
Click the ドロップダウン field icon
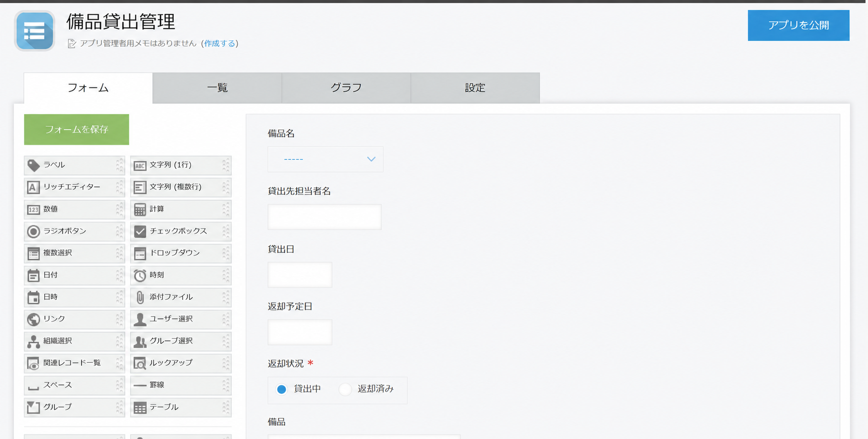pos(140,253)
